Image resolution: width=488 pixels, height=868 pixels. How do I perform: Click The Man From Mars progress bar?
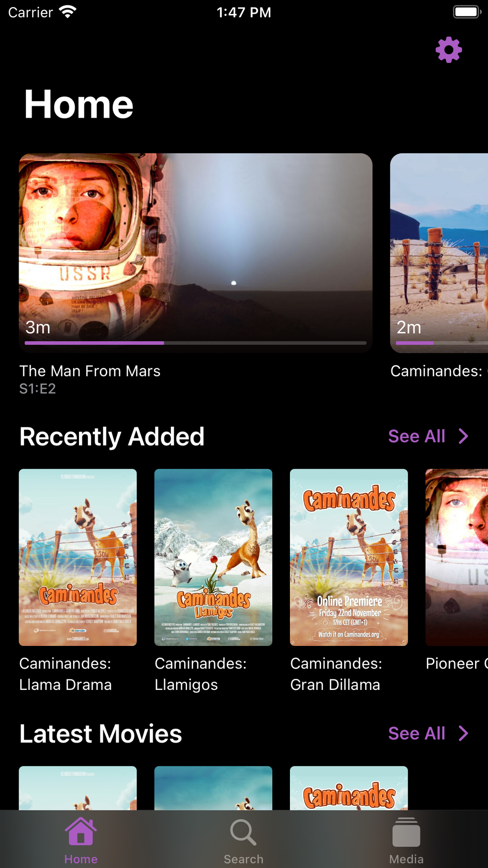[x=196, y=343]
